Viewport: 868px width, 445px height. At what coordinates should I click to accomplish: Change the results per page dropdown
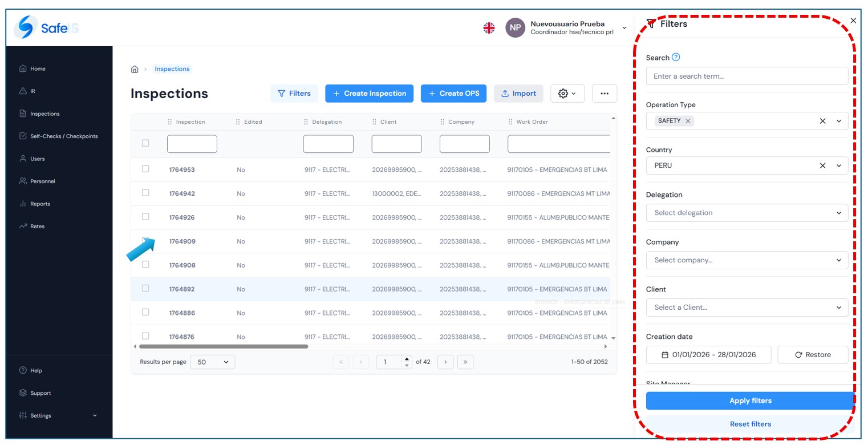tap(212, 362)
